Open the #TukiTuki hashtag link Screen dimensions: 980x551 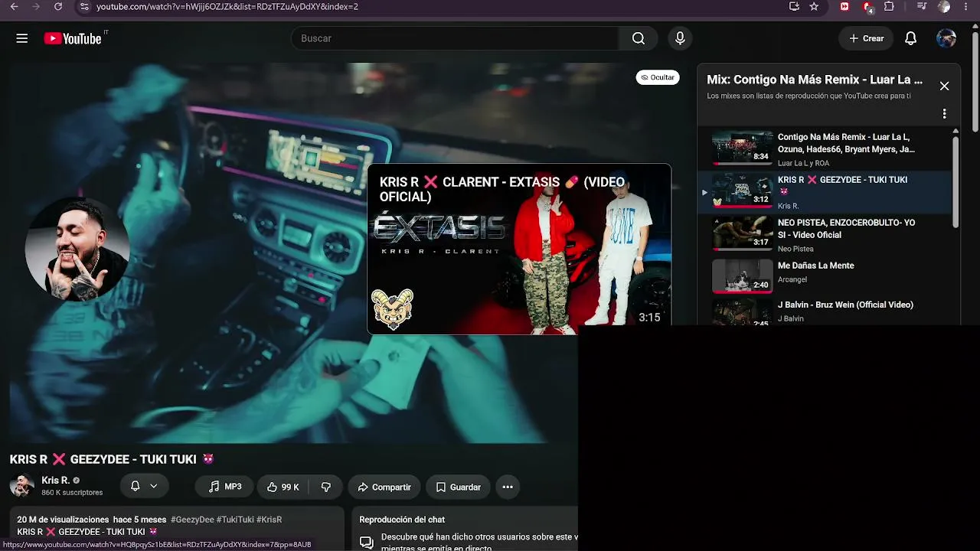(235, 520)
